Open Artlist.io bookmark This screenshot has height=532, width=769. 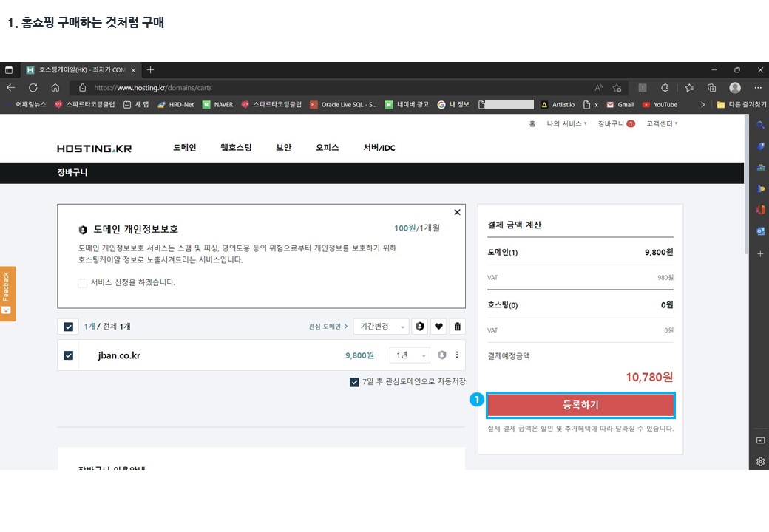click(x=558, y=104)
